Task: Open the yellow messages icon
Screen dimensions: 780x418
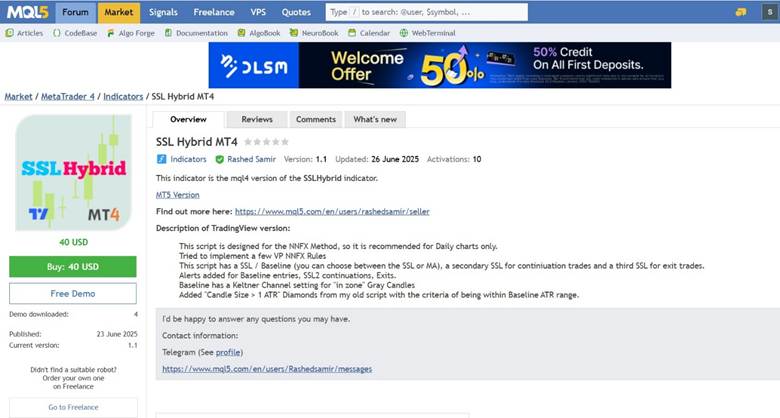Action: click(x=741, y=12)
